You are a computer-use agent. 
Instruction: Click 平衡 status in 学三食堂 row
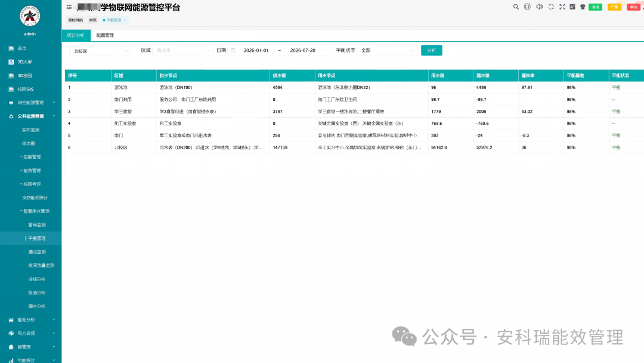pyautogui.click(x=616, y=112)
